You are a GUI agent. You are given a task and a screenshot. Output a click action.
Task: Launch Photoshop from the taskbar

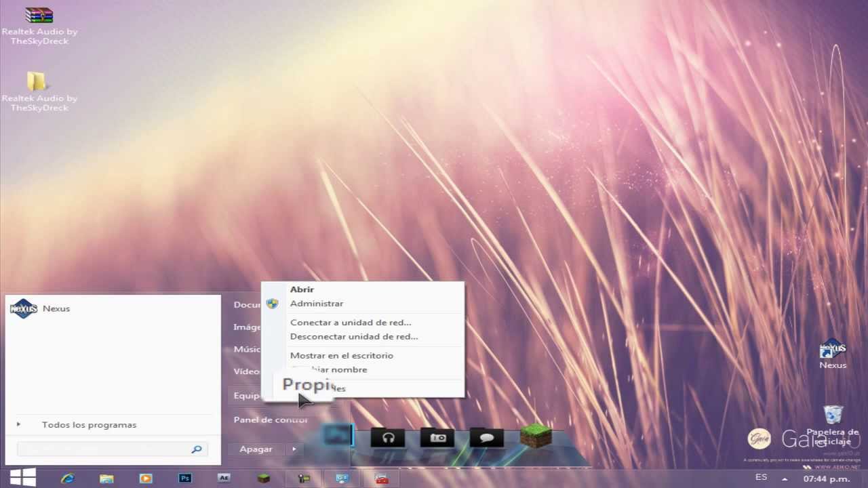(184, 478)
